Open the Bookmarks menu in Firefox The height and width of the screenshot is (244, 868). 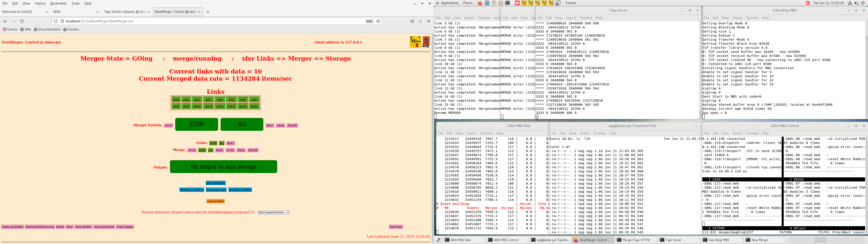click(58, 3)
